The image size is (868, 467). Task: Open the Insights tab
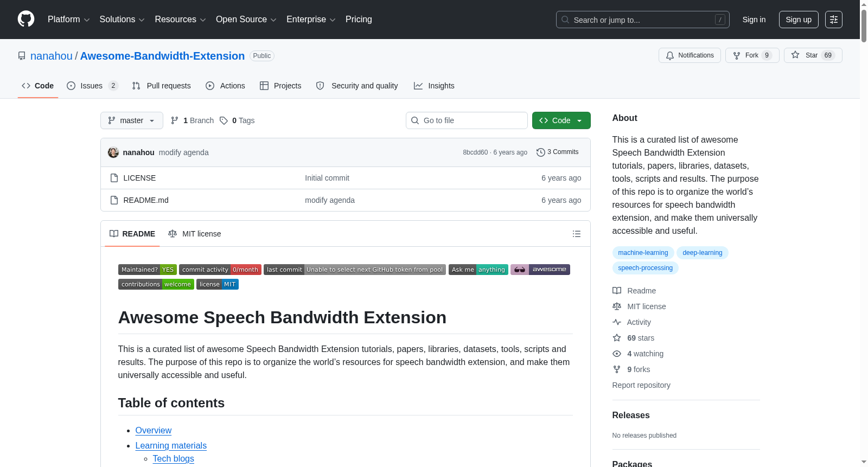click(434, 86)
